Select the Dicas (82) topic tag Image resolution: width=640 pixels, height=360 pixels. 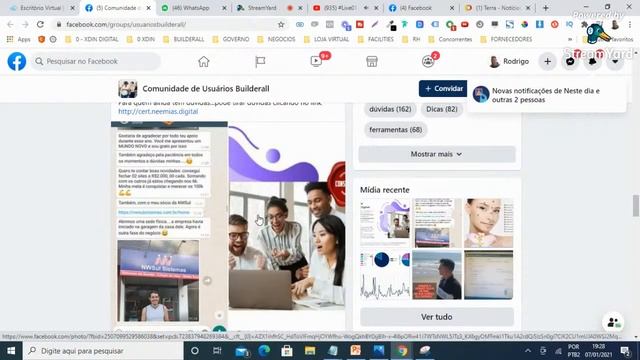click(442, 109)
